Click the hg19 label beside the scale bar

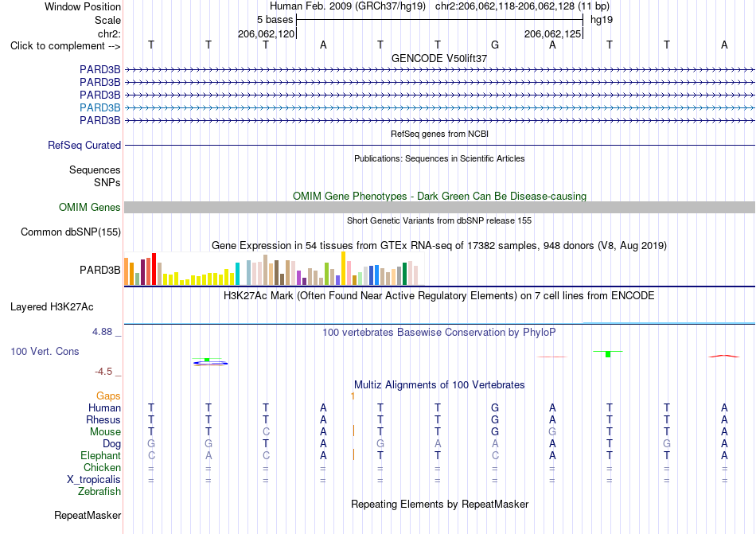tap(602, 20)
